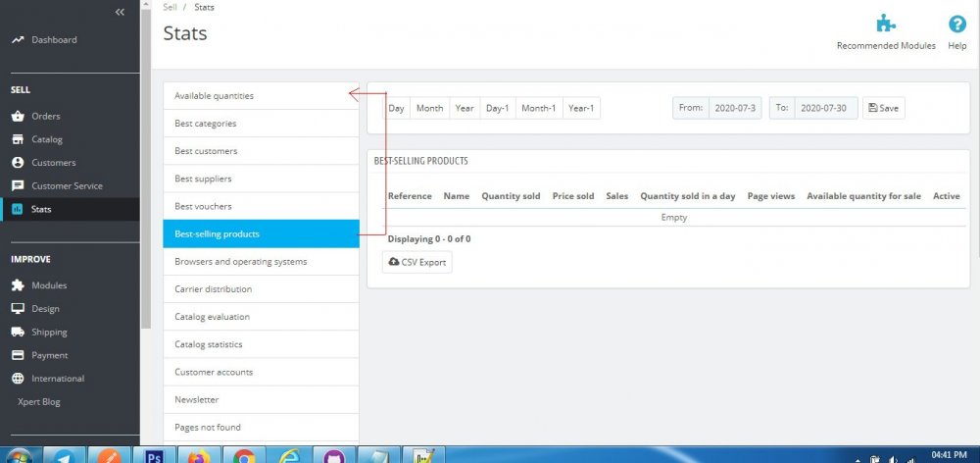Image resolution: width=980 pixels, height=463 pixels.
Task: Sort by Quantity sold in a day
Action: [688, 196]
